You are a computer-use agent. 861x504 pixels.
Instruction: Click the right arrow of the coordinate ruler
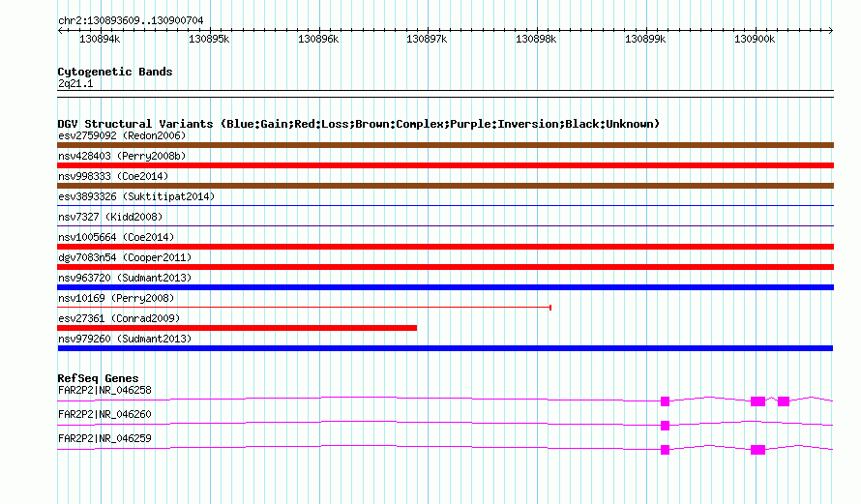tap(831, 31)
